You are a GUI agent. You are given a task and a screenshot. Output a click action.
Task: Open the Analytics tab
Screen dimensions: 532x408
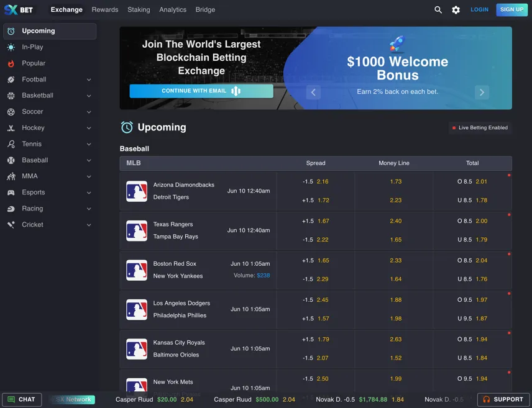point(173,9)
